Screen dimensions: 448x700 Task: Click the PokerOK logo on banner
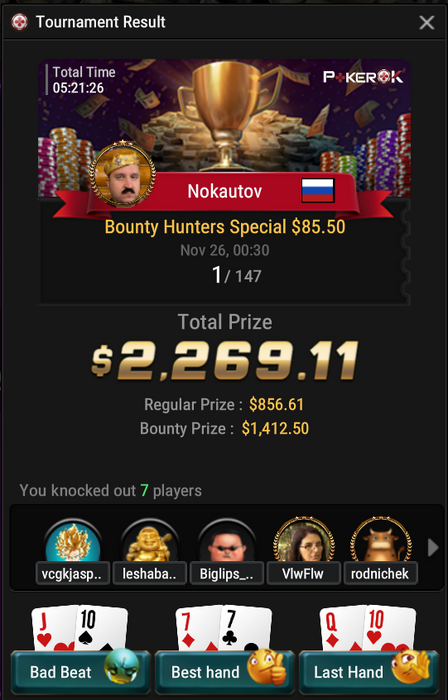[363, 77]
